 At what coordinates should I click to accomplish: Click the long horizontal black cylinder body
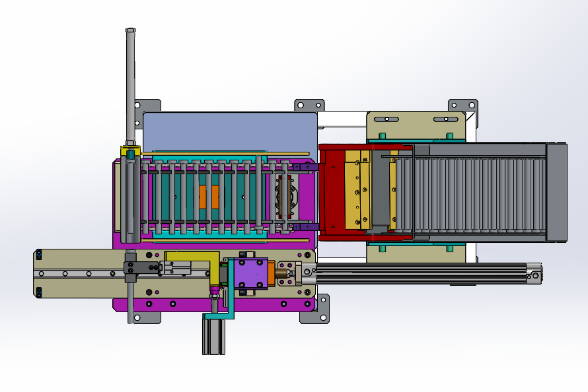[422, 273]
